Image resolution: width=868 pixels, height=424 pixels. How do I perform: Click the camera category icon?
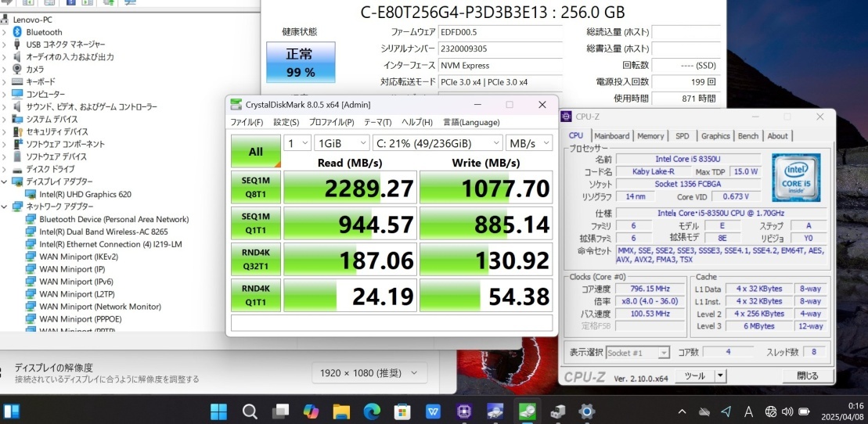click(17, 69)
